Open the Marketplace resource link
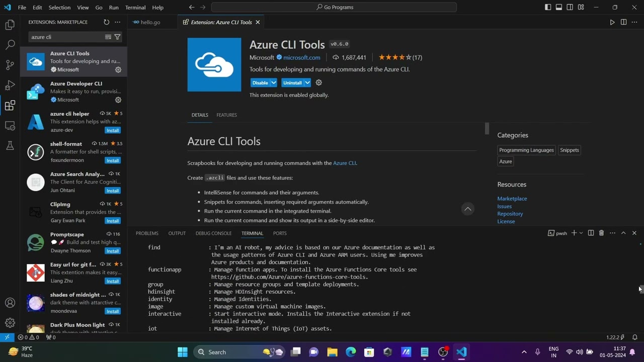This screenshot has width=644, height=362. point(512,199)
